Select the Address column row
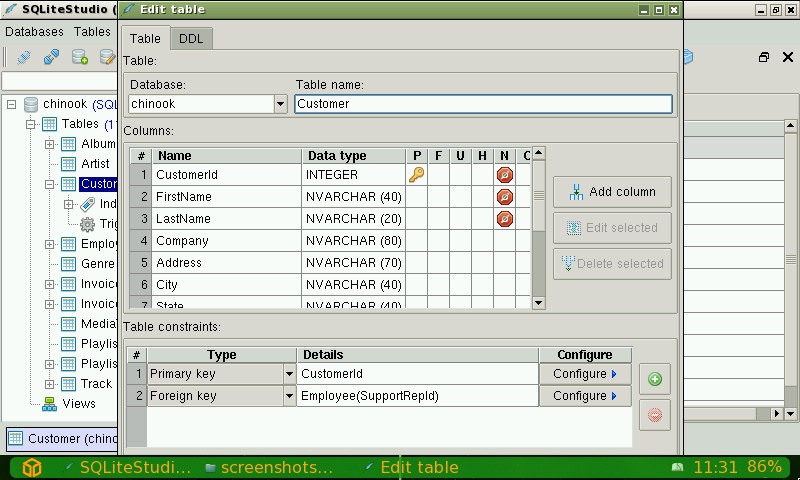The width and height of the screenshot is (800, 480). pos(331,263)
